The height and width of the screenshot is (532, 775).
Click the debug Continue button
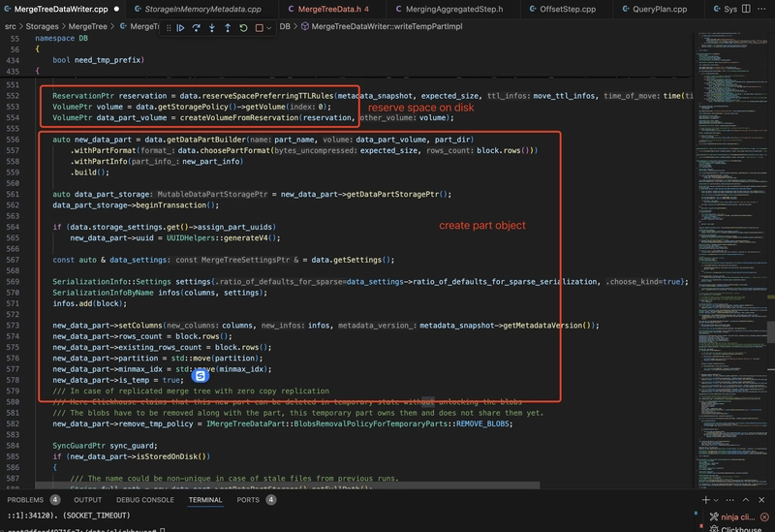tap(180, 28)
